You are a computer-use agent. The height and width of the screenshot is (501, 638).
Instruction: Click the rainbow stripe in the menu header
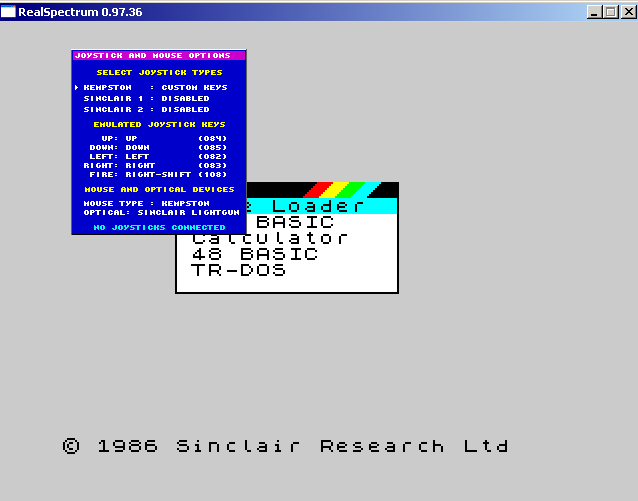342,190
